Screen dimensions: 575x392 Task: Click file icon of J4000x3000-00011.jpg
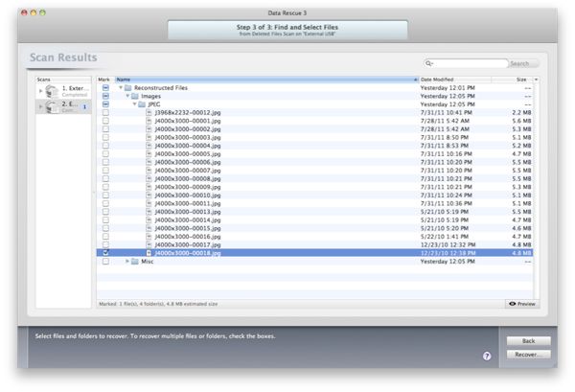(149, 203)
